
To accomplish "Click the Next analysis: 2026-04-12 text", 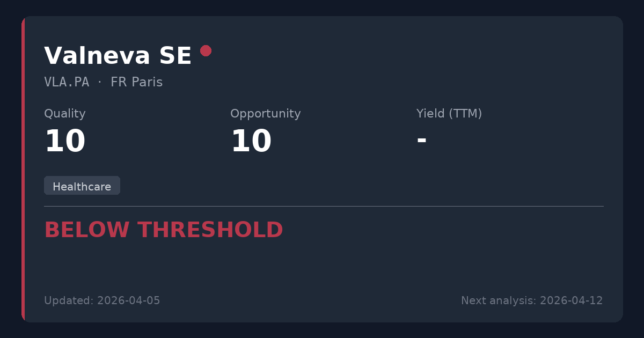I will 532,300.
